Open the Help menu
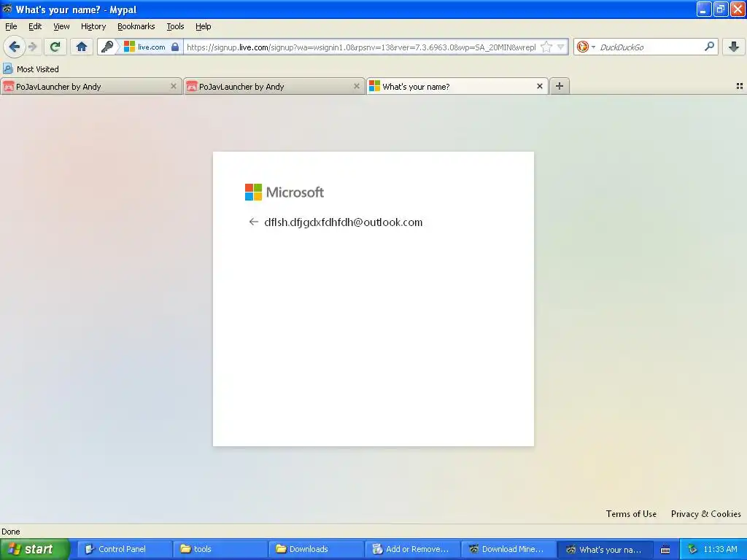This screenshot has width=747, height=560. click(x=203, y=26)
